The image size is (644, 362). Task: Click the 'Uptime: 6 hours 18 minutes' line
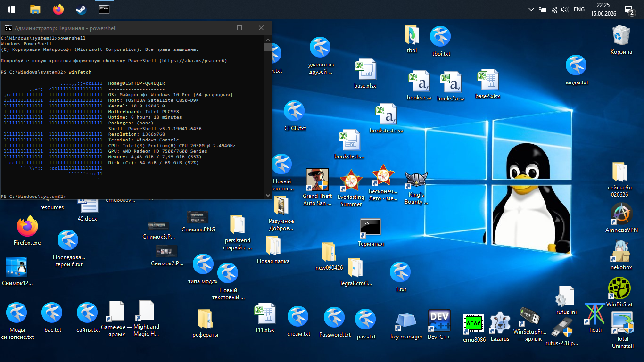(145, 117)
